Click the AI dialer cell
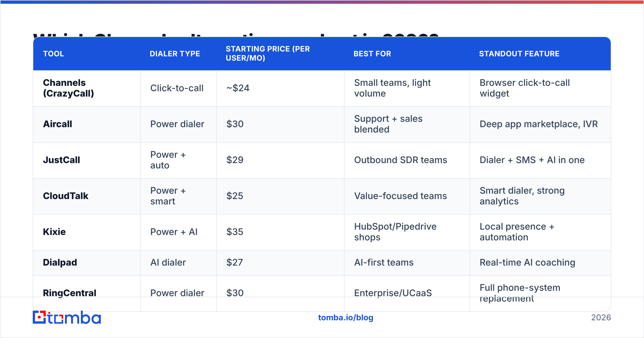The height and width of the screenshot is (338, 644). click(168, 262)
